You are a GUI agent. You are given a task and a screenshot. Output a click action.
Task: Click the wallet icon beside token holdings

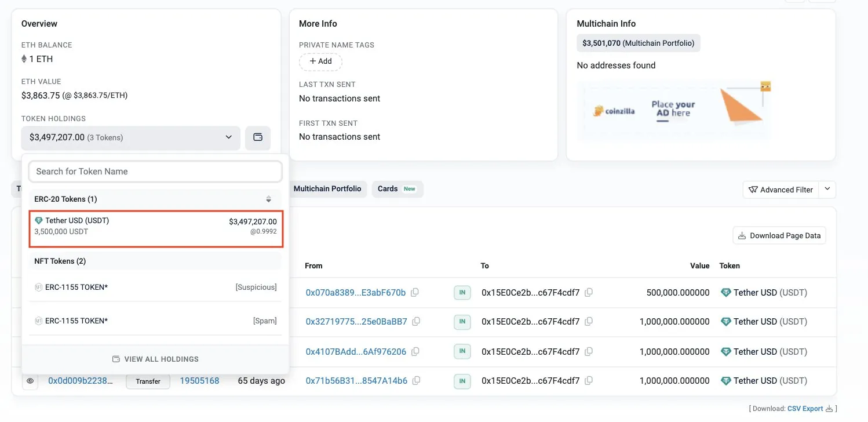[x=258, y=137]
